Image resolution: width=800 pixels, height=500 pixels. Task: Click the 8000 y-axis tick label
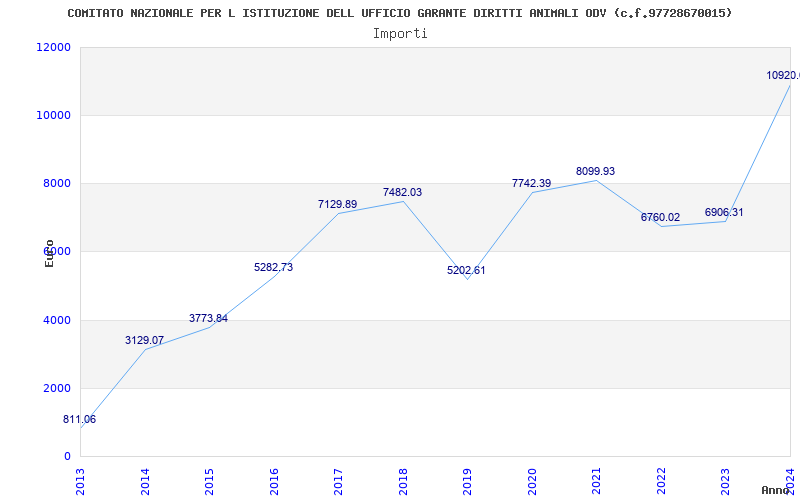pos(57,183)
